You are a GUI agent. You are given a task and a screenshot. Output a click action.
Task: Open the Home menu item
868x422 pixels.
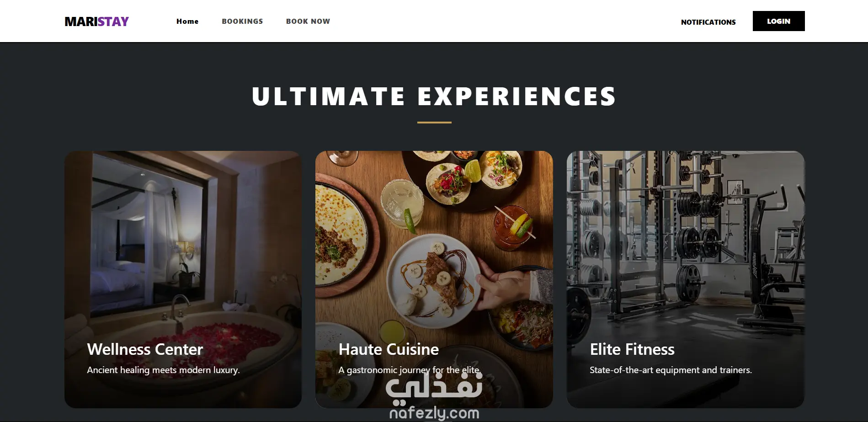point(187,21)
